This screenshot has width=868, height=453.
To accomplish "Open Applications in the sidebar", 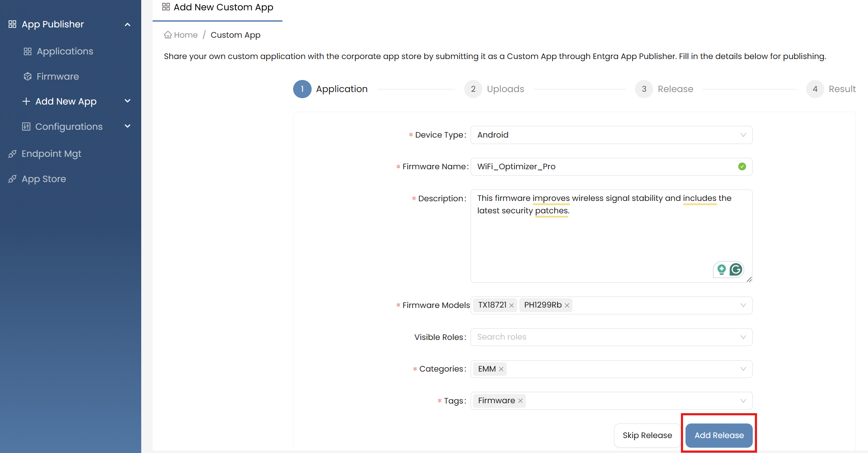I will tap(65, 52).
